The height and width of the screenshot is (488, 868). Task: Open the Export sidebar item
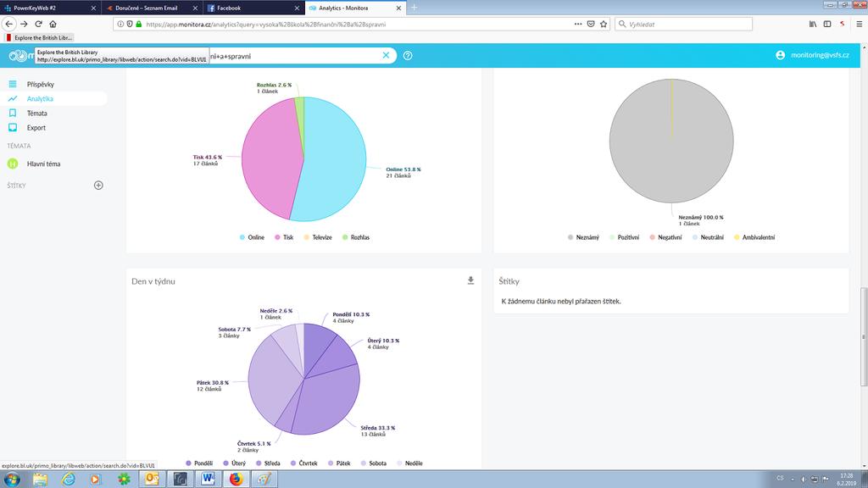click(x=36, y=127)
